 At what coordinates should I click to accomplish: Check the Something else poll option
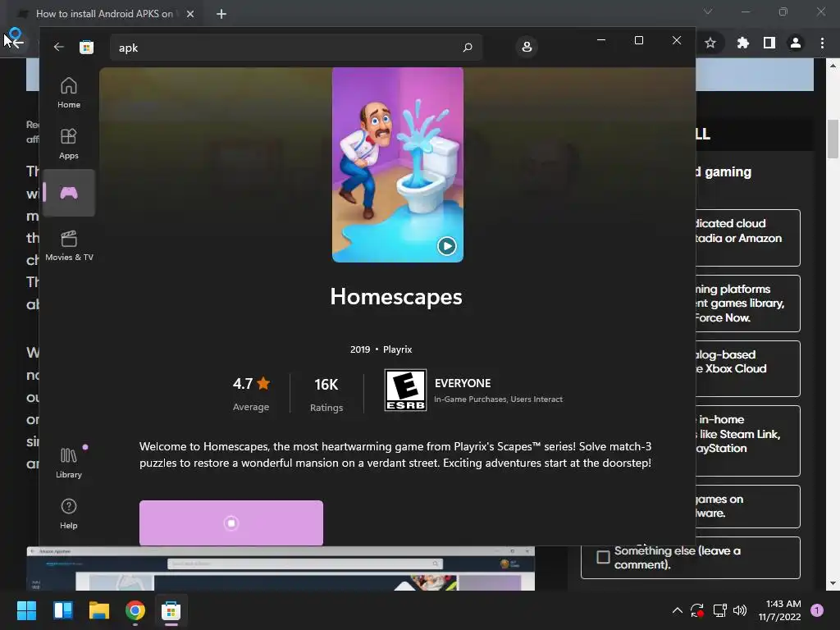[x=603, y=557]
